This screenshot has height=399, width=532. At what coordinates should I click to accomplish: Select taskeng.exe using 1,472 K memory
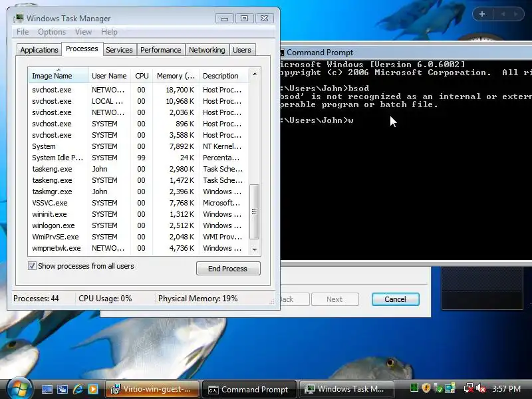point(139,180)
